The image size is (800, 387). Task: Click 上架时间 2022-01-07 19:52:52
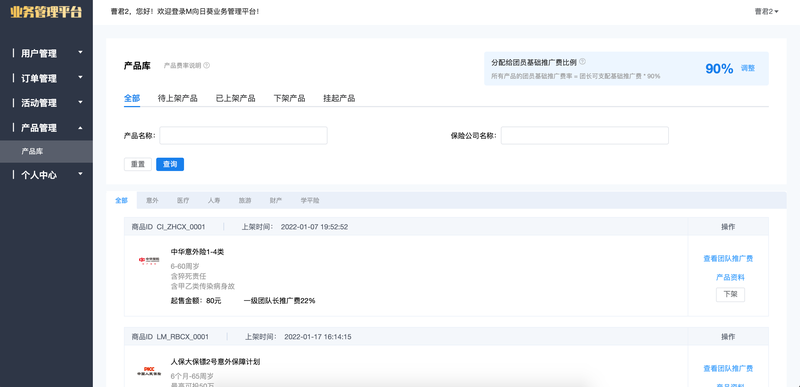pos(295,227)
